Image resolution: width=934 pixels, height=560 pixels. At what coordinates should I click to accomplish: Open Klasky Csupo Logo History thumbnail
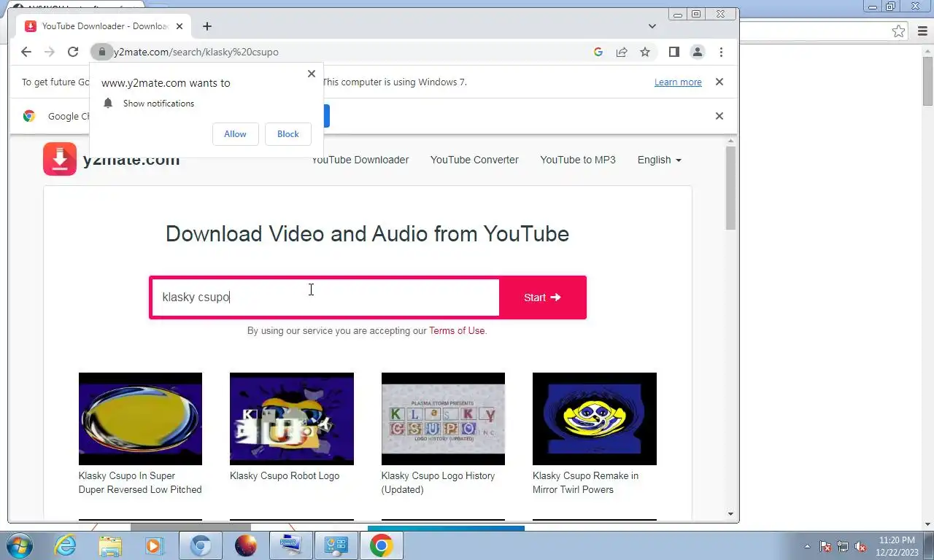(443, 419)
